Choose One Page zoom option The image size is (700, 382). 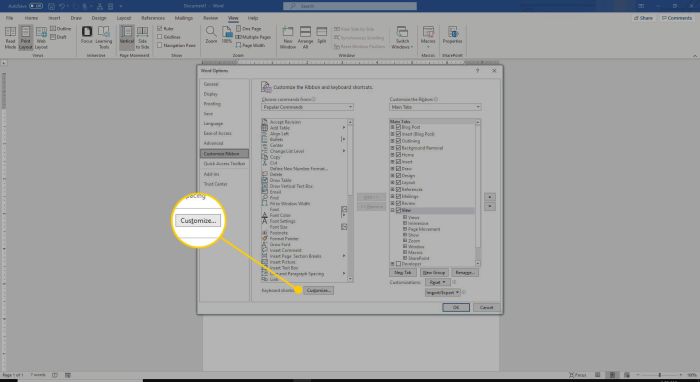(249, 29)
